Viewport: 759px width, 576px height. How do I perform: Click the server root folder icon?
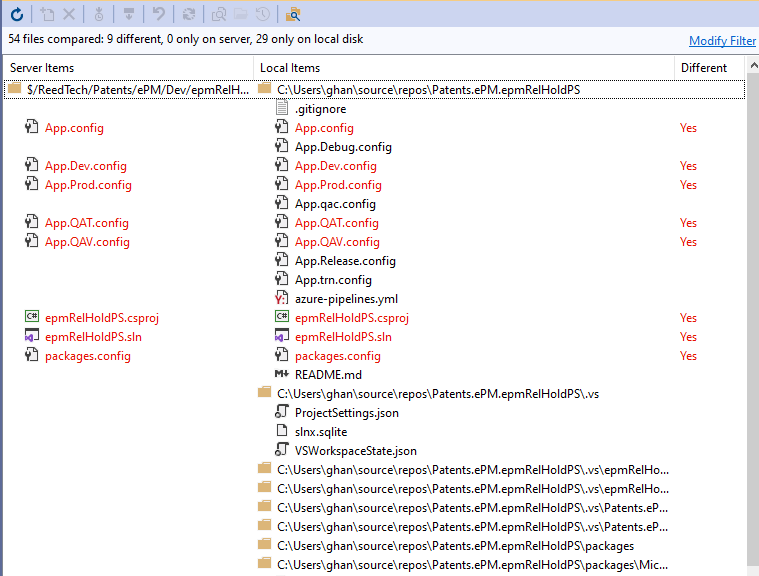pyautogui.click(x=15, y=88)
